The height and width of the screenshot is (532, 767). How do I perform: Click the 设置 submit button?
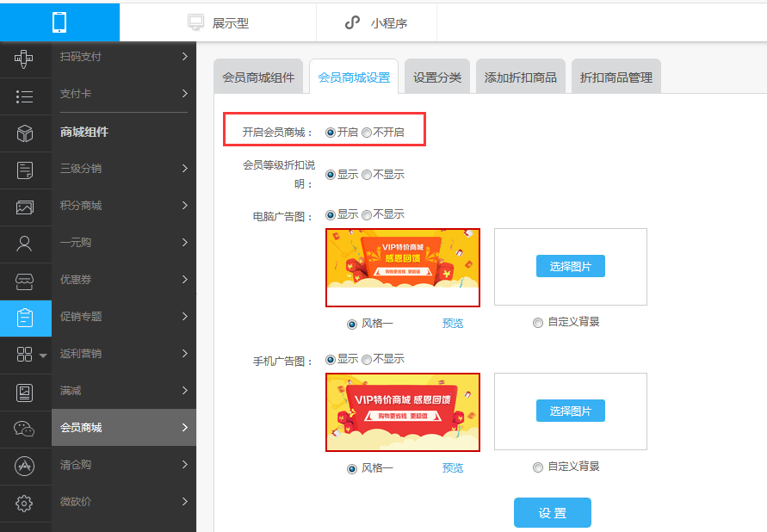click(553, 513)
